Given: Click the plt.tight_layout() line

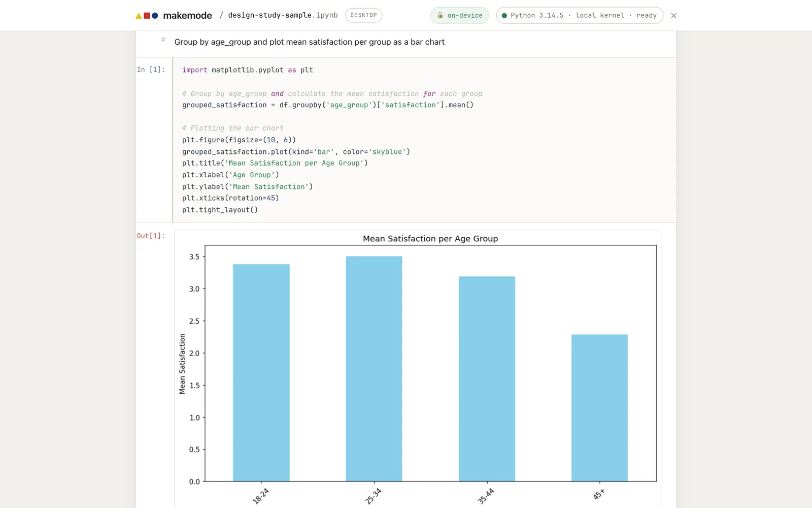Looking at the screenshot, I should [x=220, y=210].
